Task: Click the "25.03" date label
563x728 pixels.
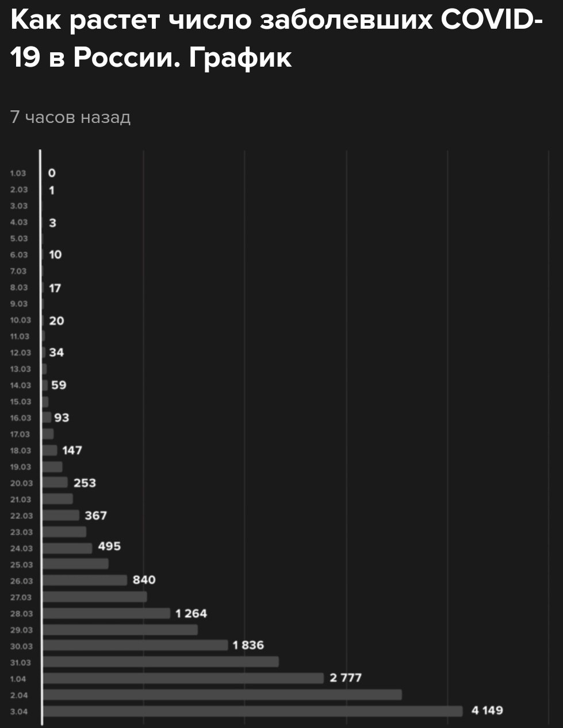Action: coord(22,565)
